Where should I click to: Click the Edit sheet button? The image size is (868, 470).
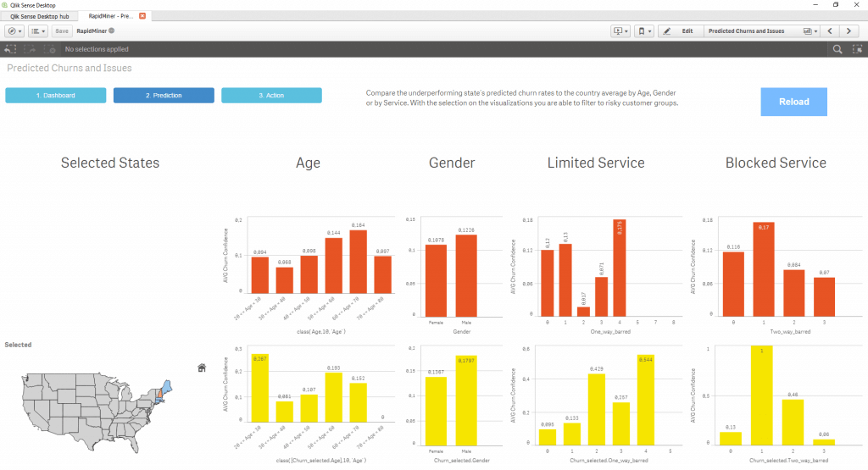pos(681,31)
